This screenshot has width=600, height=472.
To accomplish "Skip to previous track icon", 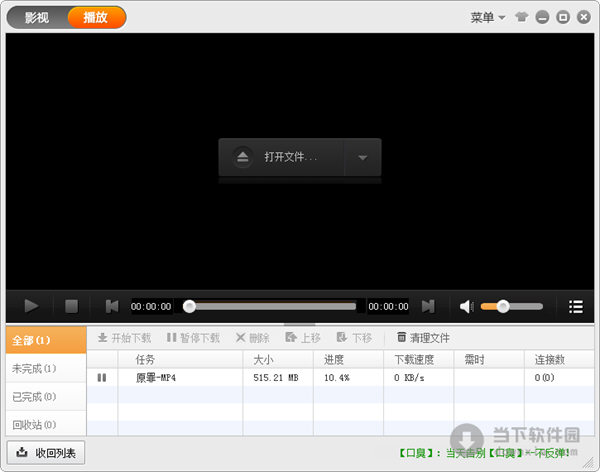I will 112,306.
